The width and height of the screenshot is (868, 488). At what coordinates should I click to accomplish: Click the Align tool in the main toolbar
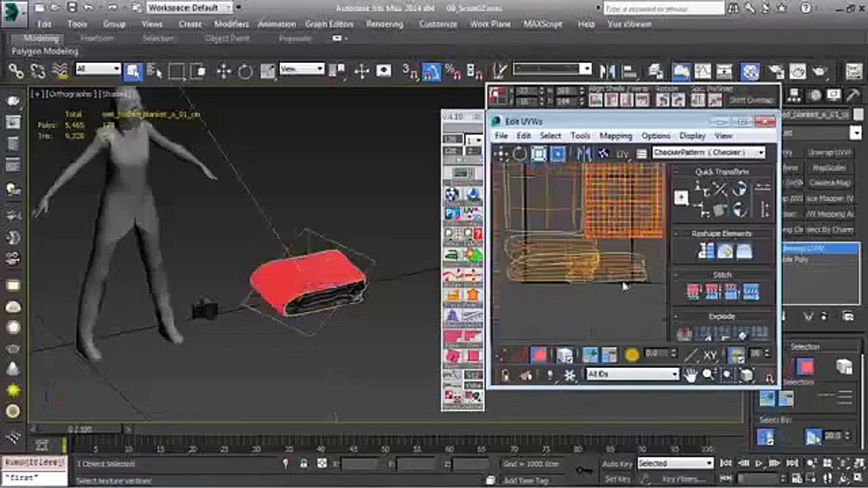[629, 70]
